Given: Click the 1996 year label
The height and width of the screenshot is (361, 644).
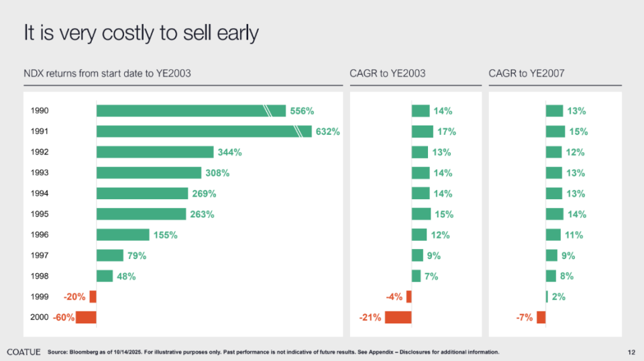Looking at the screenshot, I should [x=40, y=235].
